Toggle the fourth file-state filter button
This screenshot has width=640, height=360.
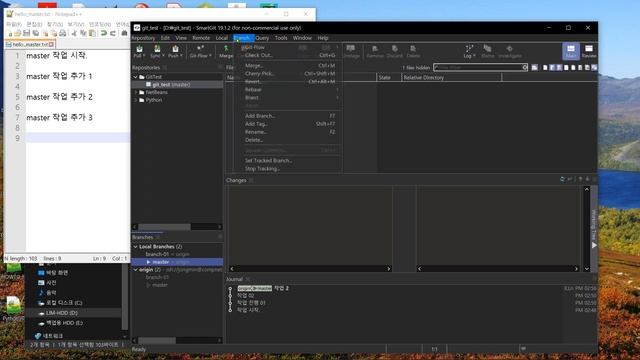pyautogui.click(x=566, y=67)
